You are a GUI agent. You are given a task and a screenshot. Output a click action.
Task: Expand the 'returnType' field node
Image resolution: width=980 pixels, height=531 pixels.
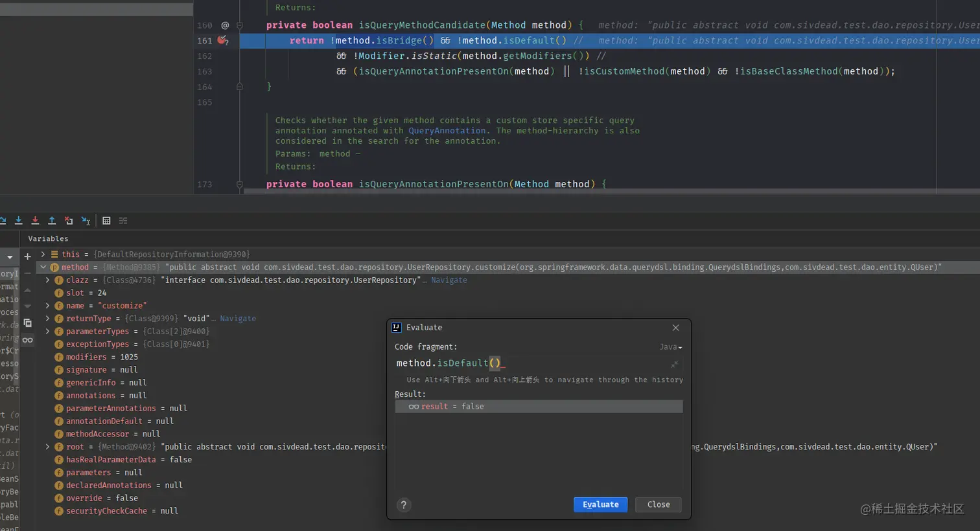pyautogui.click(x=47, y=319)
